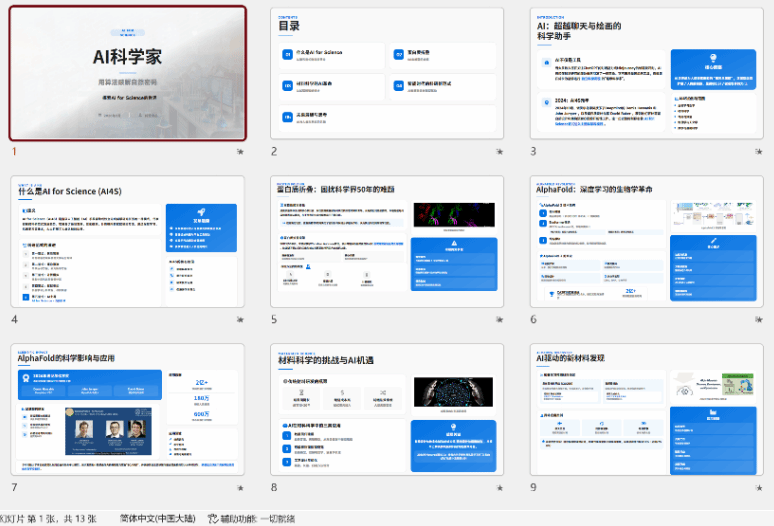The width and height of the screenshot is (774, 526).
Task: Select the AlphaFold 深度学习 slide thumbnail
Action: [x=646, y=241]
